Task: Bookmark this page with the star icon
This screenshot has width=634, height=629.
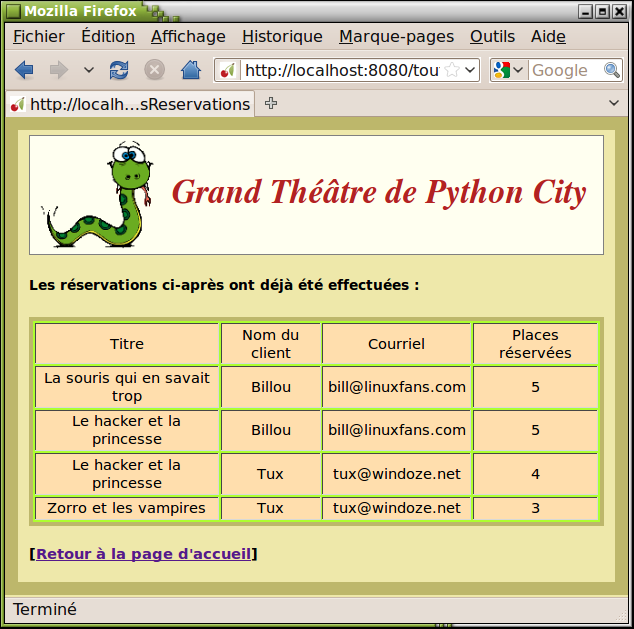Action: (x=452, y=70)
